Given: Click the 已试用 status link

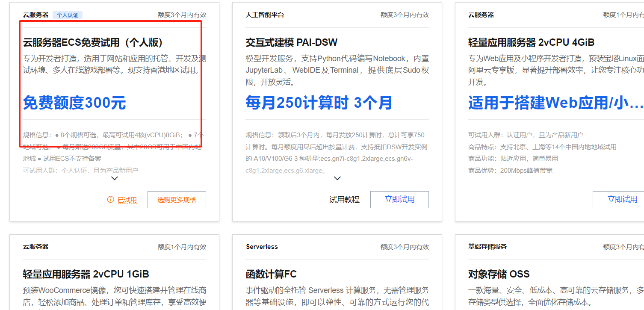Looking at the screenshot, I should point(127,200).
